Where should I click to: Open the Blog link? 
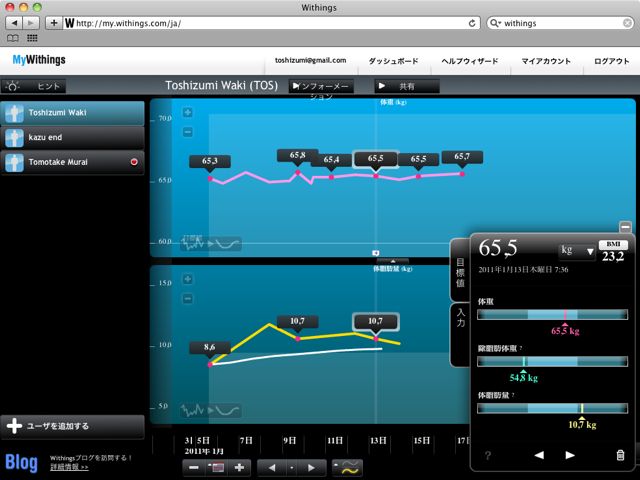[21, 463]
